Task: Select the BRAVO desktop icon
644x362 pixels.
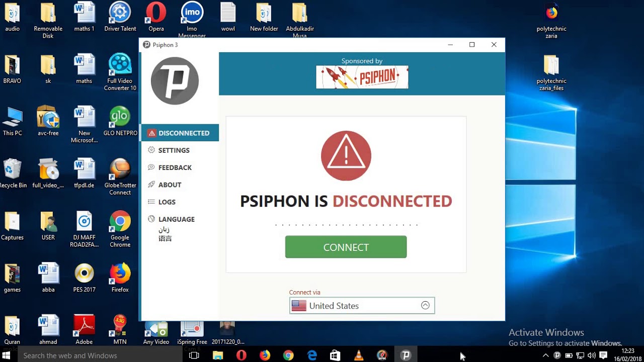Action: 12,69
